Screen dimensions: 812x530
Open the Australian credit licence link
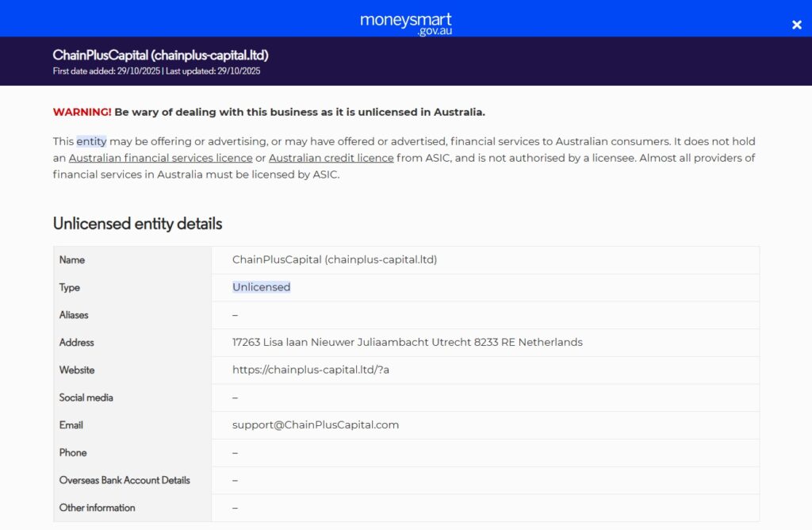[x=331, y=158]
